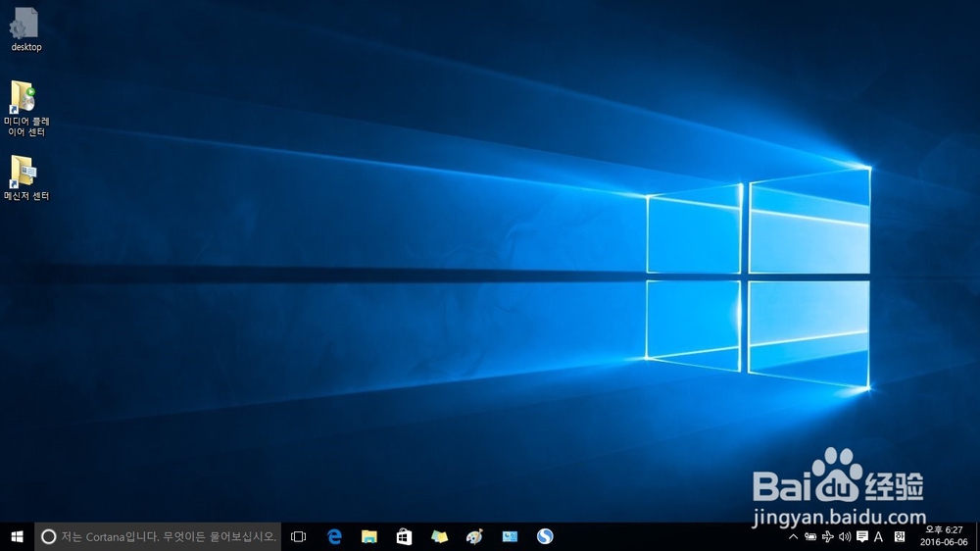The width and height of the screenshot is (980, 551).
Task: Open the Sticky Notes taskbar icon
Action: click(439, 536)
